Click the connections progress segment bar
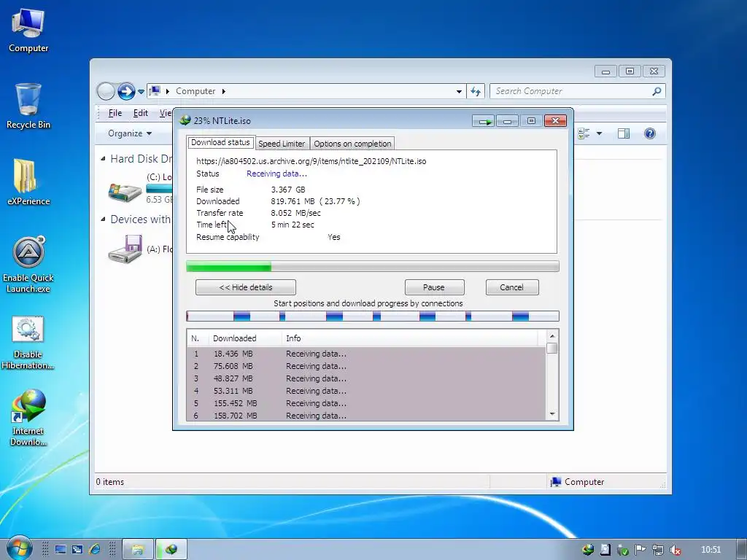 373,316
